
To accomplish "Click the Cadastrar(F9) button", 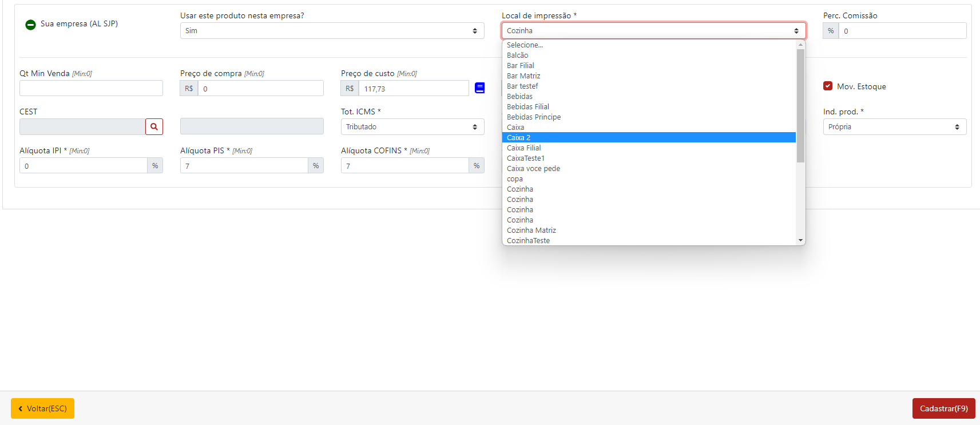I will (943, 408).
